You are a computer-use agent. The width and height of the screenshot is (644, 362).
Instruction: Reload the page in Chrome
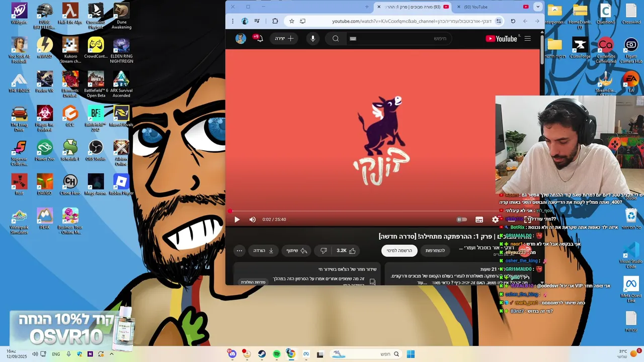513,21
